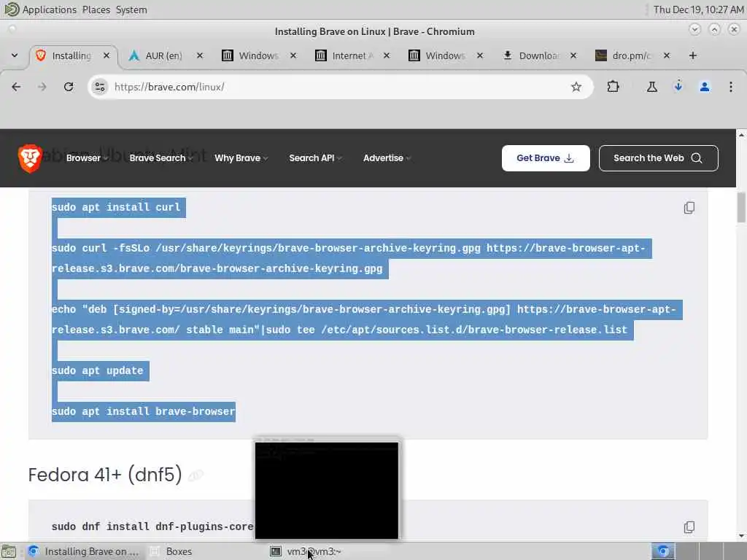Switch to the Internet Archive tab

point(350,55)
